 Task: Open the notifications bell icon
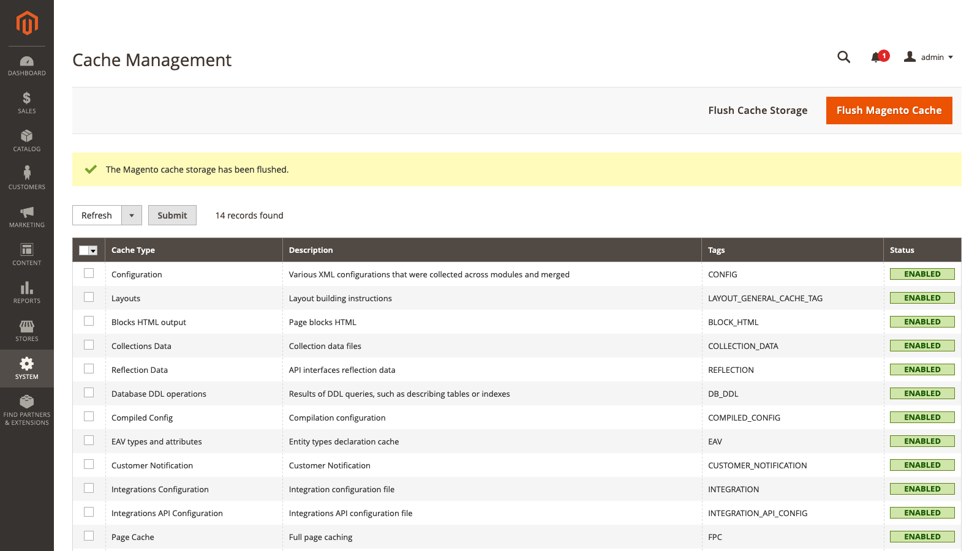[875, 58]
